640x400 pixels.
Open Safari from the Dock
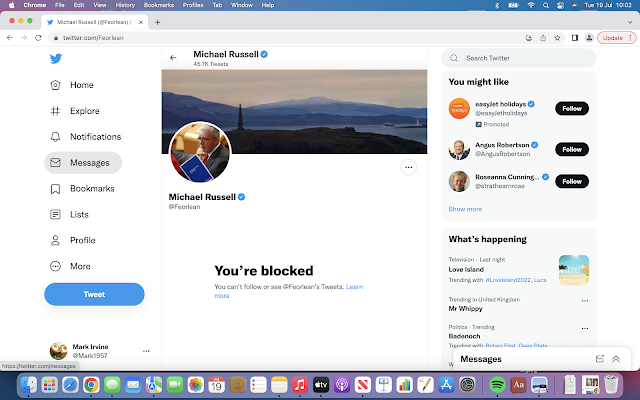pos(71,384)
